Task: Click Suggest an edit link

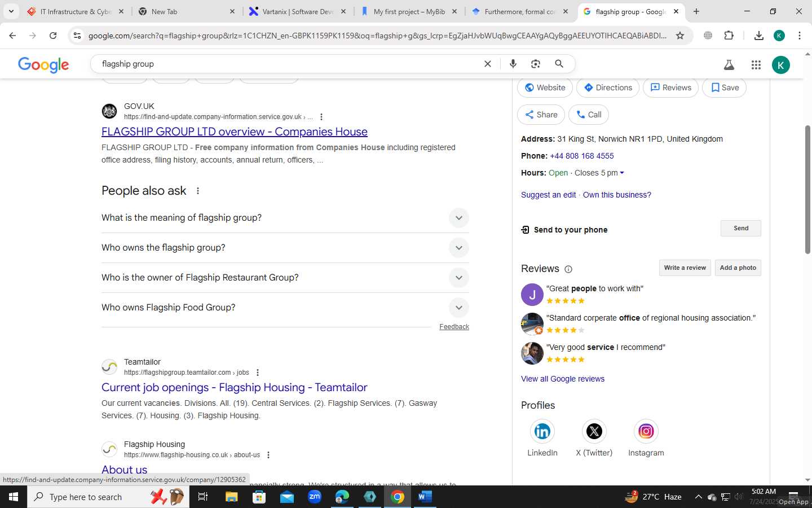Action: [549, 195]
